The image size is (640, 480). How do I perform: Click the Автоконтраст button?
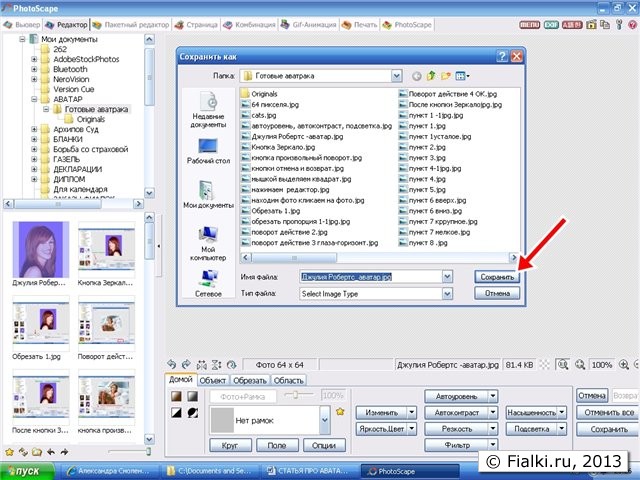point(456,413)
